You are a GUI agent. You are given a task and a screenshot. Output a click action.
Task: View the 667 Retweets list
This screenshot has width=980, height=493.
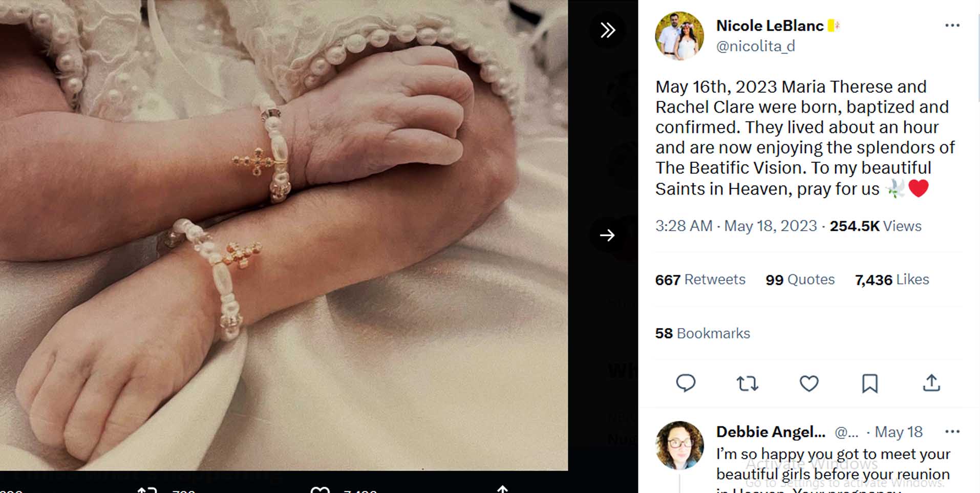[700, 280]
